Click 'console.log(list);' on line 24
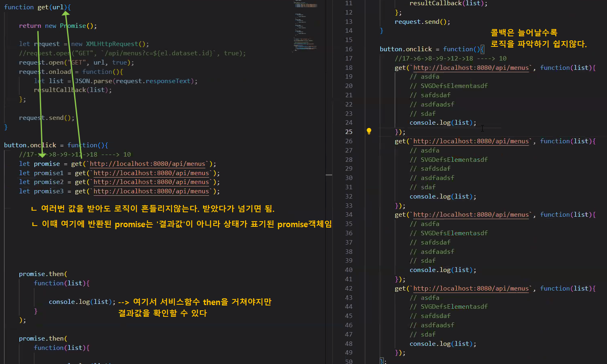Viewport: 607px width, 364px height. tap(443, 123)
